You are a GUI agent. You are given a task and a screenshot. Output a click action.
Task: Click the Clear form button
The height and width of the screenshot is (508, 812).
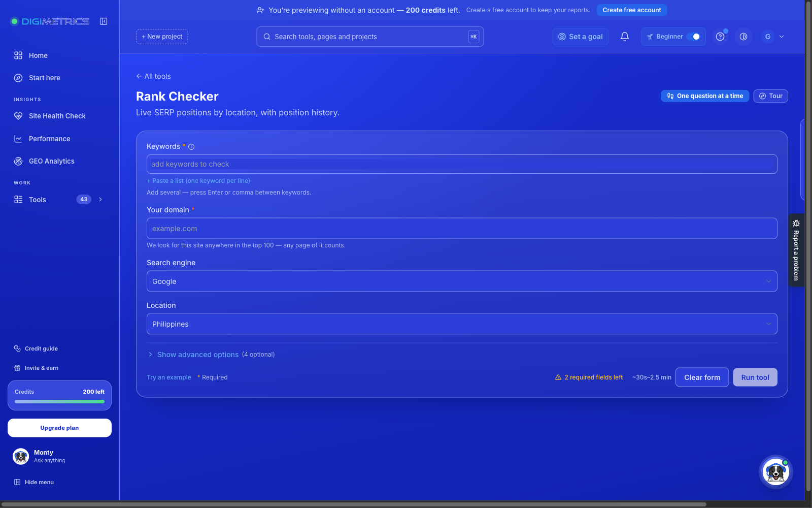(x=702, y=377)
